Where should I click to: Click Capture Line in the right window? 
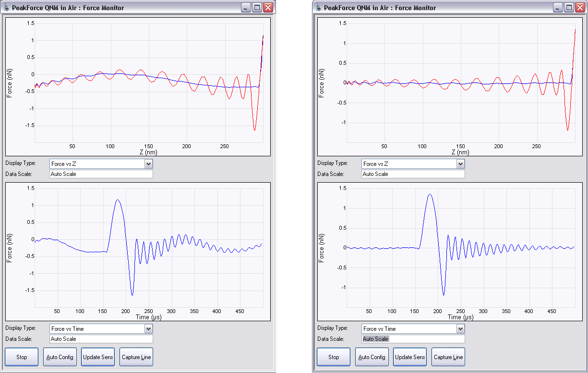pyautogui.click(x=448, y=357)
